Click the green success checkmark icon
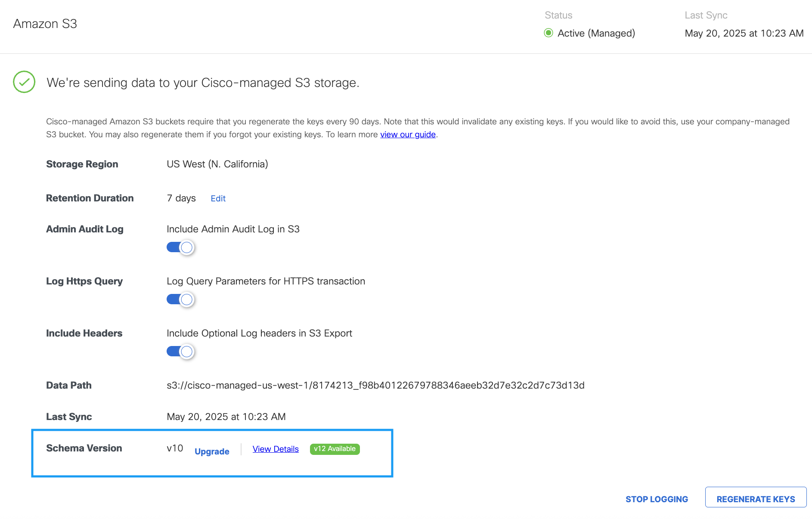 (24, 82)
